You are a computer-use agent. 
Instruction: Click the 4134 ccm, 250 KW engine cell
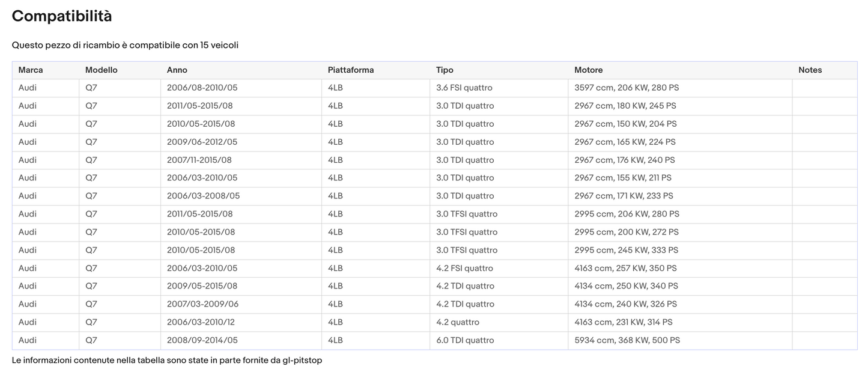click(626, 286)
